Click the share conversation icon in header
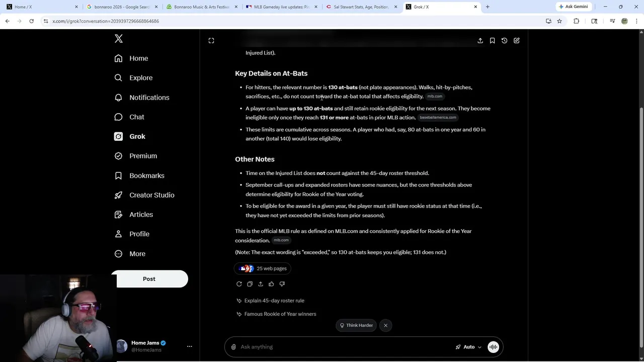This screenshot has width=644, height=362. pyautogui.click(x=480, y=41)
